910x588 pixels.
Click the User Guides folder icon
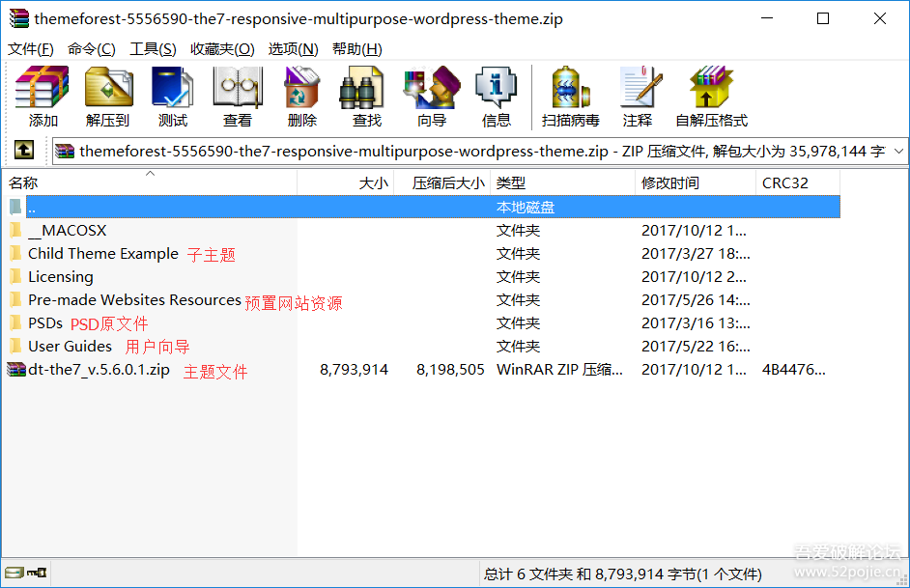pos(15,347)
